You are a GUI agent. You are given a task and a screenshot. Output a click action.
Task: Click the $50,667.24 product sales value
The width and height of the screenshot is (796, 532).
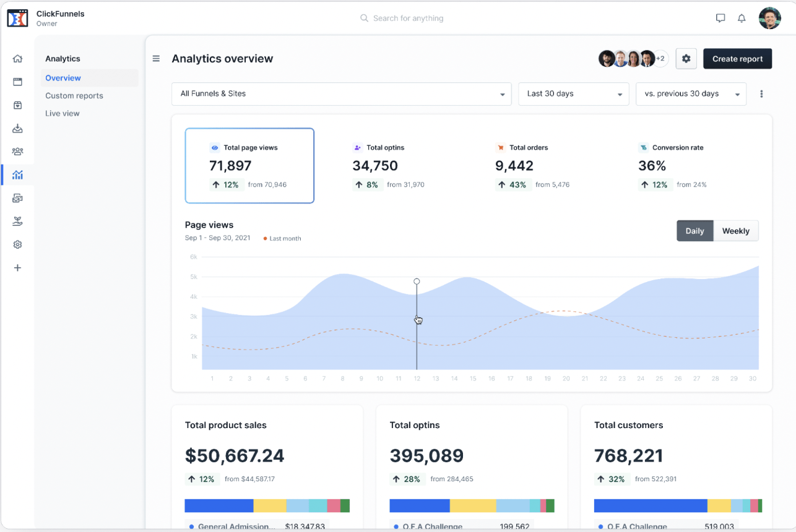click(235, 456)
